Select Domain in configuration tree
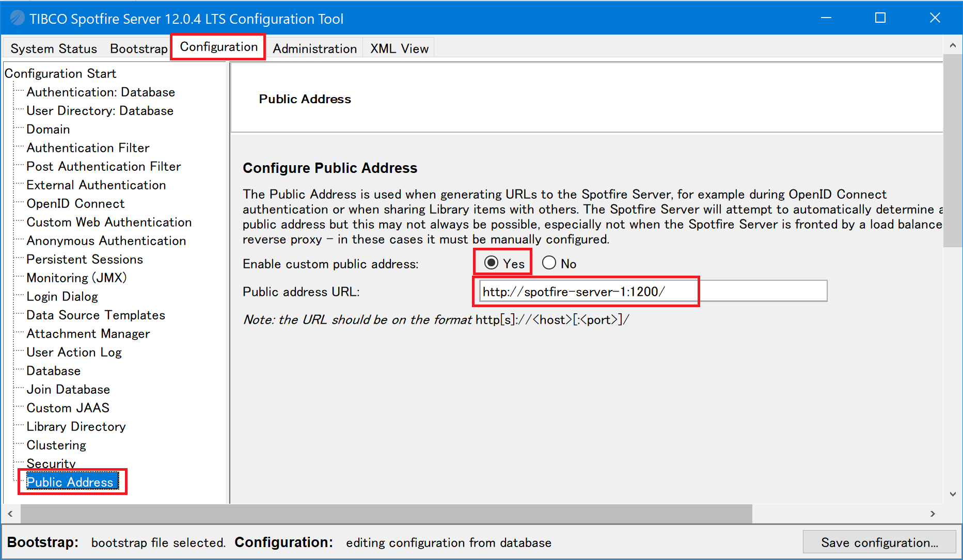 (x=48, y=129)
